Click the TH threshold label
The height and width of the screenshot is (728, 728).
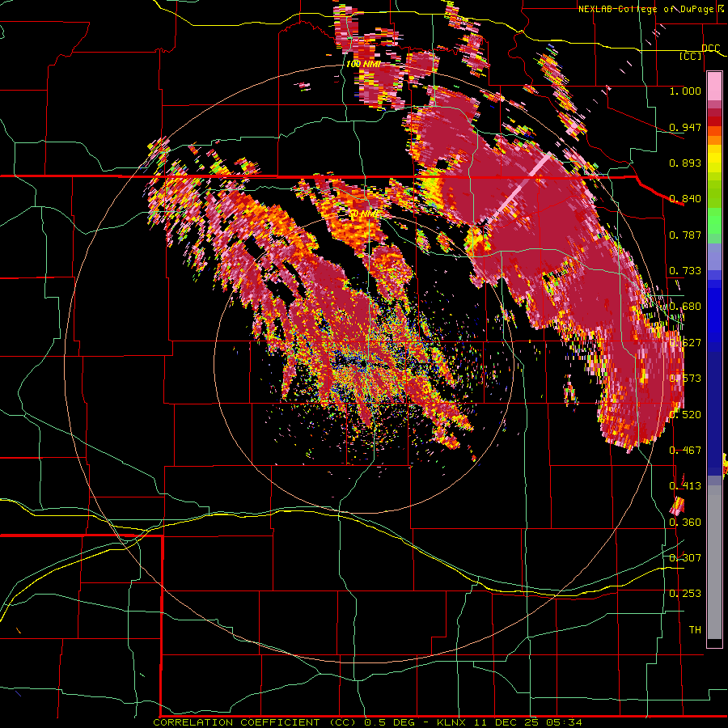click(x=695, y=630)
